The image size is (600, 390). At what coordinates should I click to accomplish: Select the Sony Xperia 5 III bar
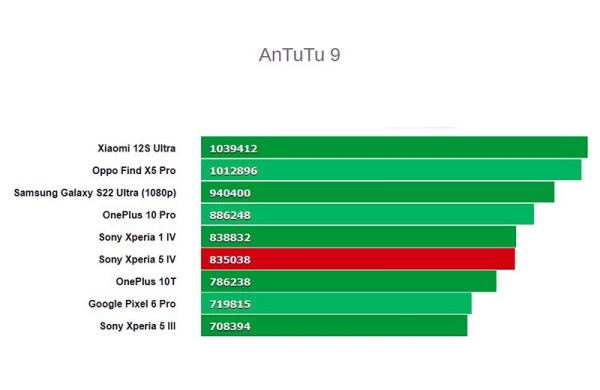click(334, 326)
